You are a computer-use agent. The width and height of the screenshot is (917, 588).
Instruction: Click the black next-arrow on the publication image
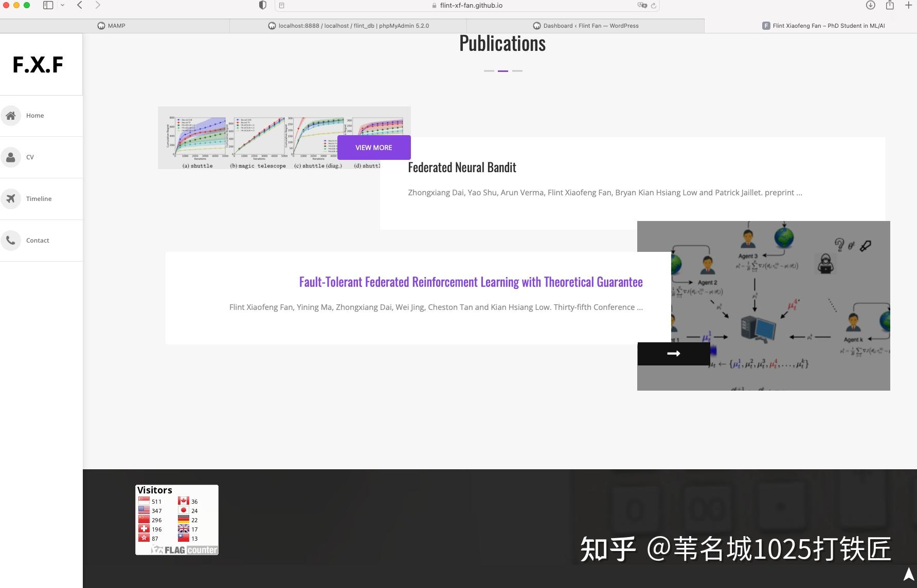click(673, 354)
